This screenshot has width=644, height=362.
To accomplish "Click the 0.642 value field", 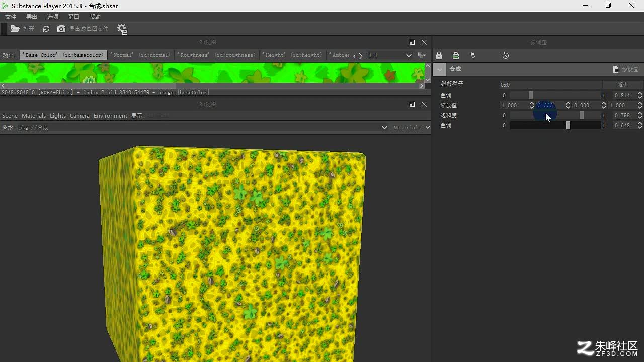I will tap(624, 125).
